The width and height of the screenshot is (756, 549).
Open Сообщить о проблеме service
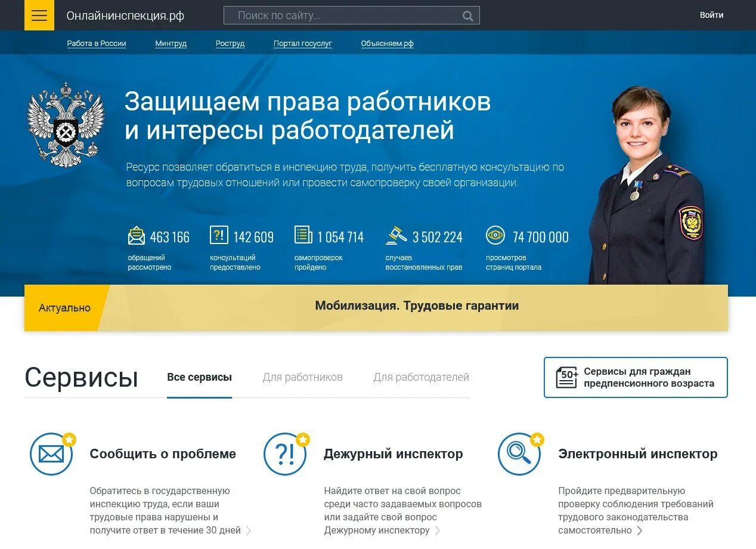[x=163, y=454]
